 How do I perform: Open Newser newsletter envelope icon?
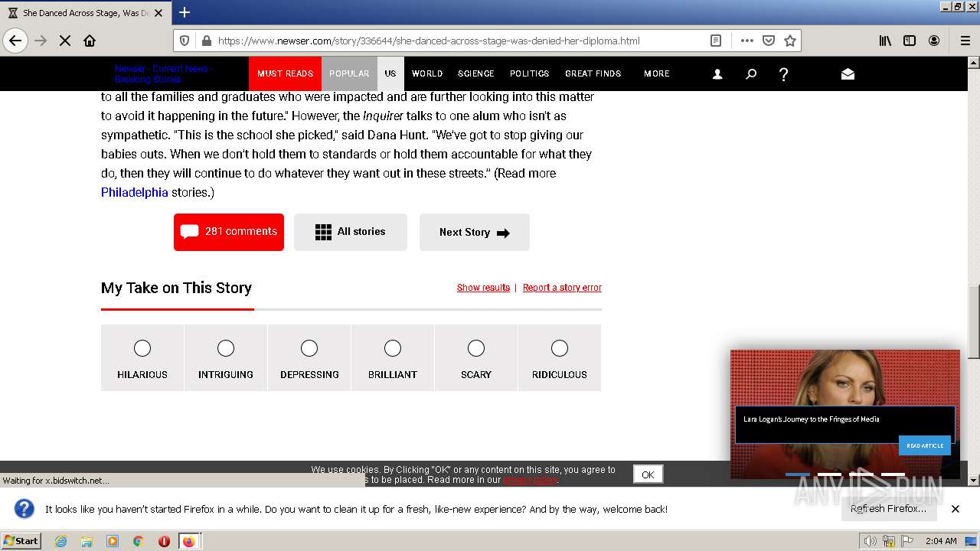coord(848,74)
